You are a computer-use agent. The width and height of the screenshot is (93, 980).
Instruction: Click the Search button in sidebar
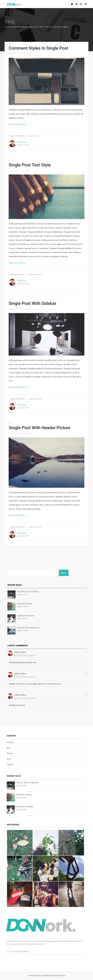[64, 573]
